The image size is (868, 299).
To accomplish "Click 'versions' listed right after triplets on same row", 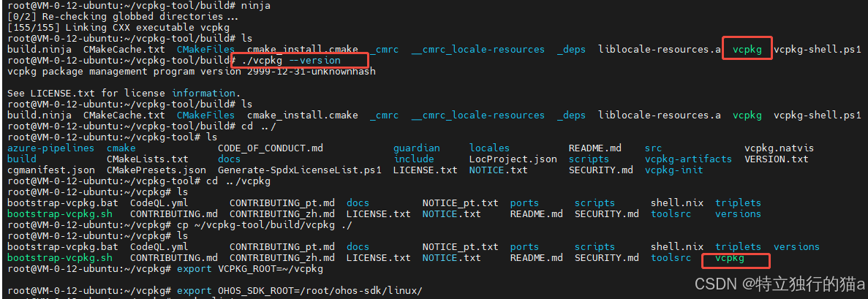I will (796, 247).
